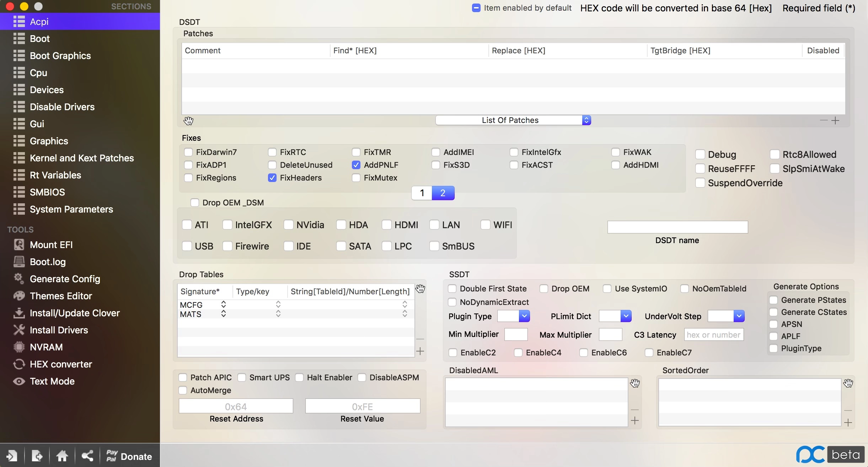Click the hand icon below DSDT Patches table
This screenshot has width=868, height=467.
pyautogui.click(x=188, y=121)
